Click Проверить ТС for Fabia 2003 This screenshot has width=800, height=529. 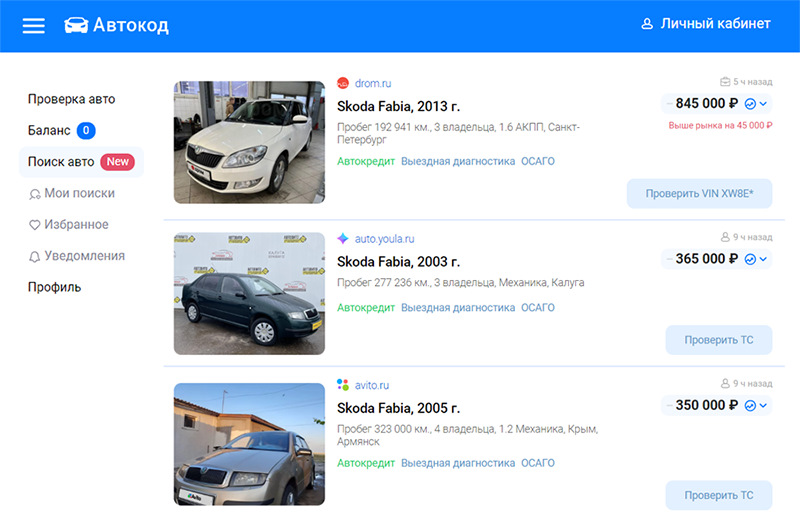719,340
